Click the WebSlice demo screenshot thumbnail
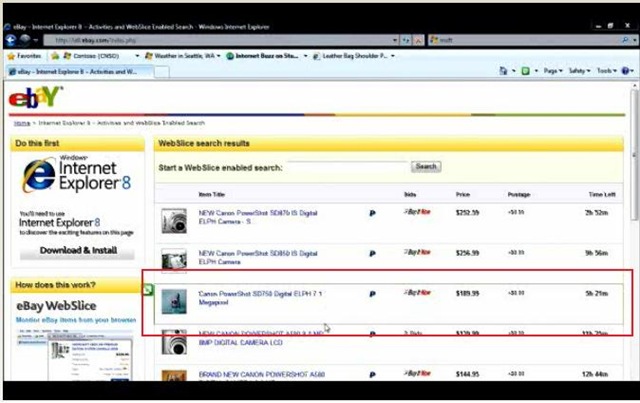640x403 pixels. 76,355
